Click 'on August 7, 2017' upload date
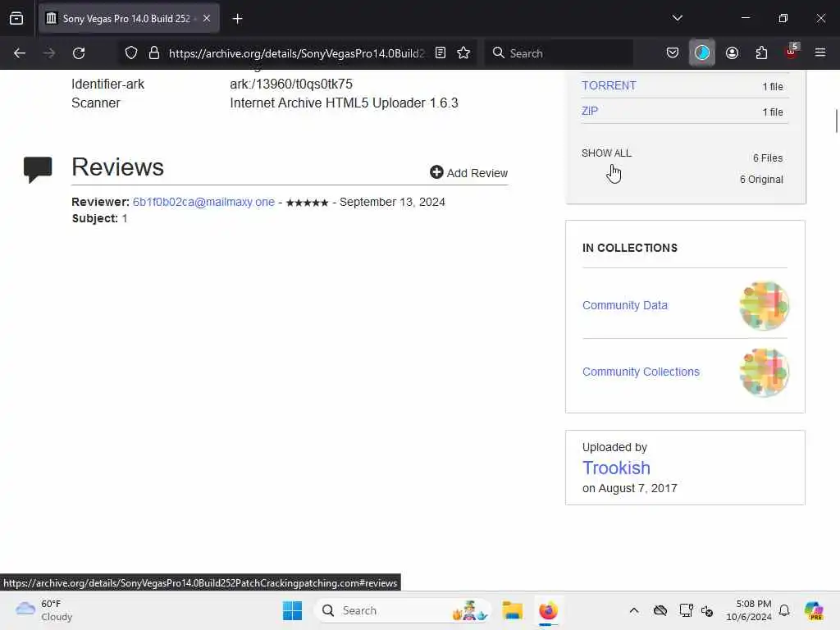The image size is (840, 630). (629, 488)
